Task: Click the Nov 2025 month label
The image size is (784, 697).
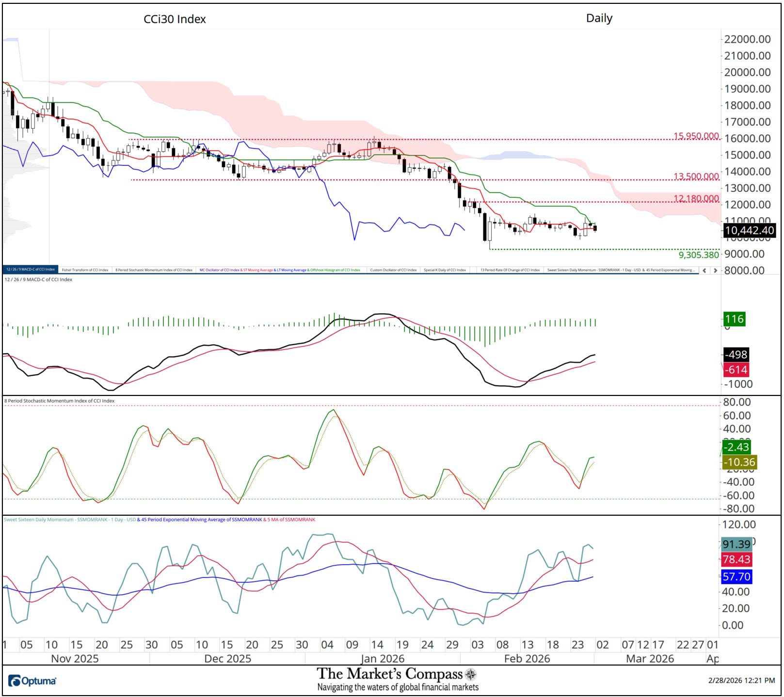Action: [75, 659]
